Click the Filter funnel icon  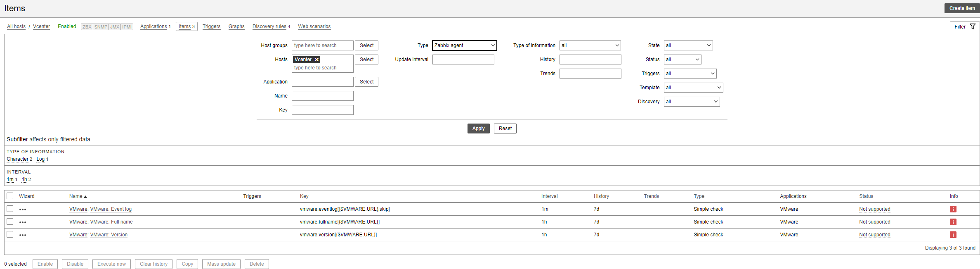pos(973,26)
